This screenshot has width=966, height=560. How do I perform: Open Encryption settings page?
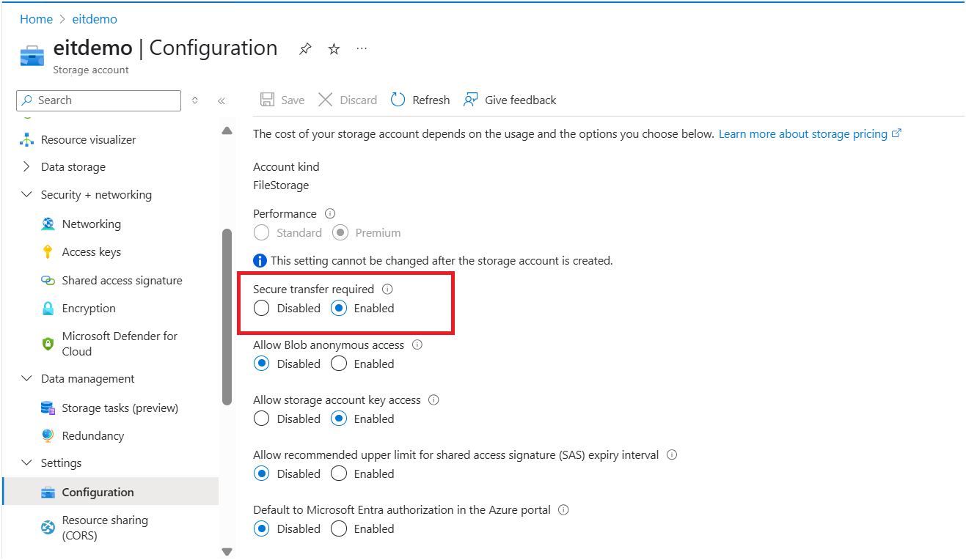point(89,309)
